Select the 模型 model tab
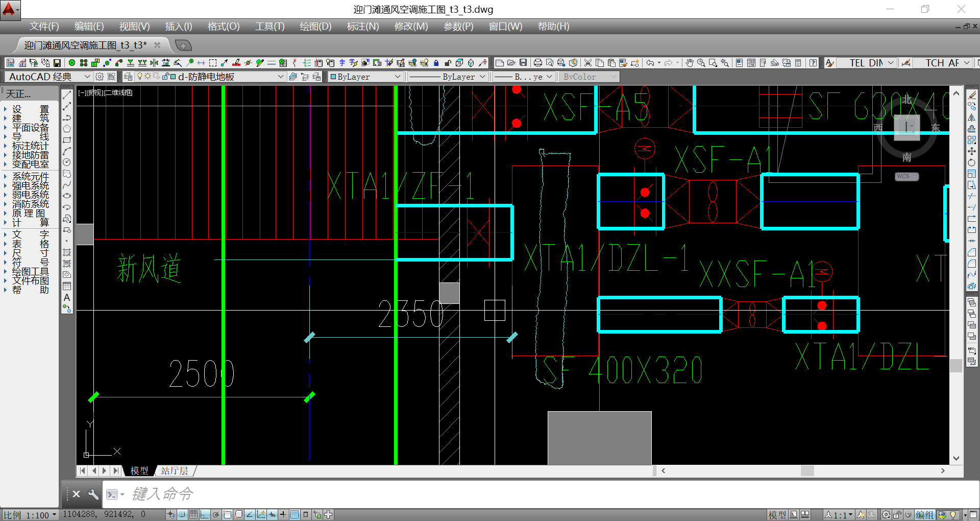 (139, 470)
